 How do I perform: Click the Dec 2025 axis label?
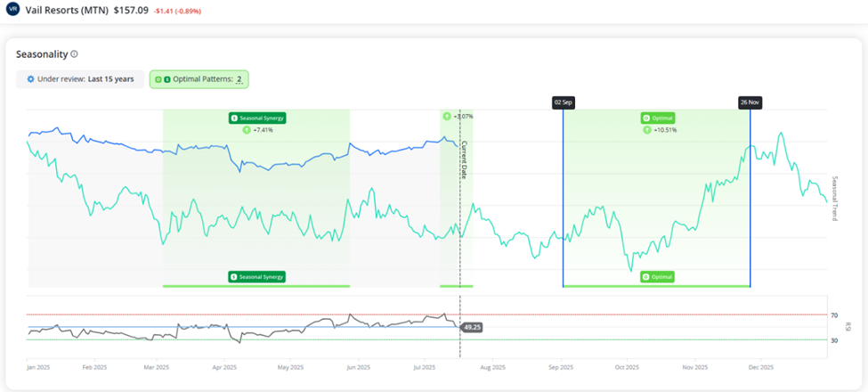(x=760, y=367)
